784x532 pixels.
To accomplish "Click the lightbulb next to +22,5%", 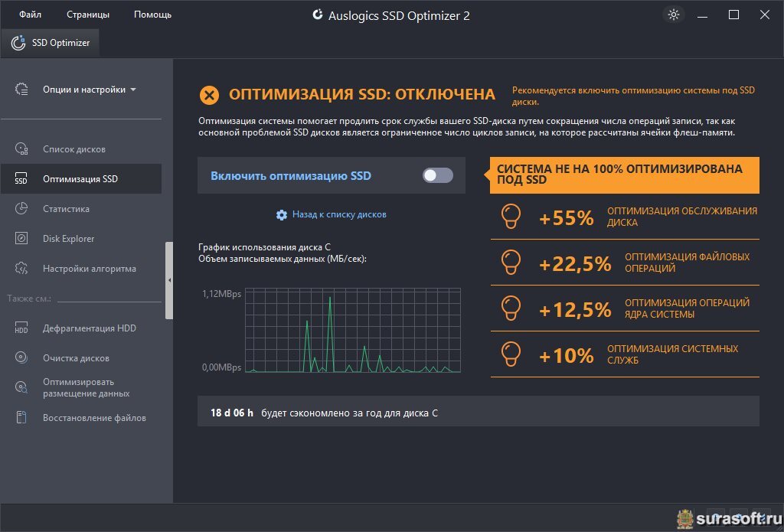I will point(511,263).
